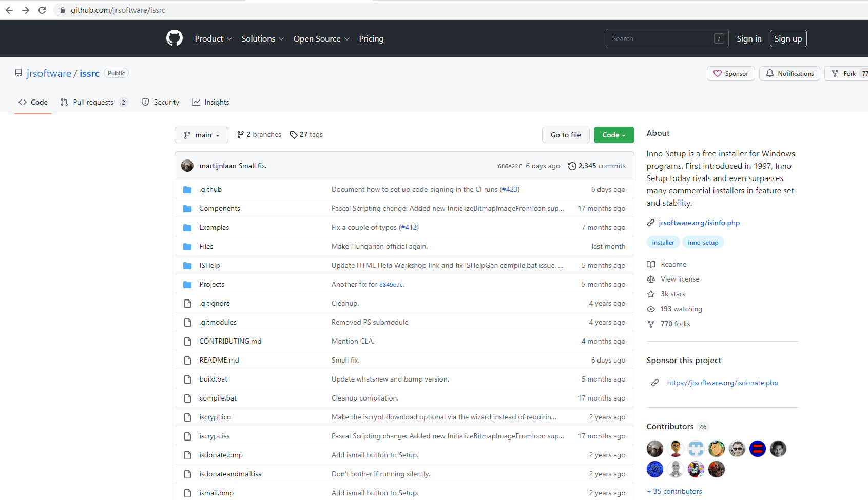
Task: Click the Notifications button
Action: [790, 74]
